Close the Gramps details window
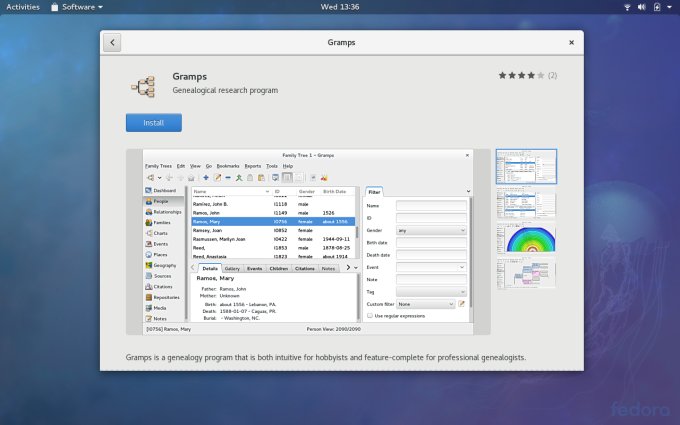This screenshot has height=425, width=680. [571, 42]
